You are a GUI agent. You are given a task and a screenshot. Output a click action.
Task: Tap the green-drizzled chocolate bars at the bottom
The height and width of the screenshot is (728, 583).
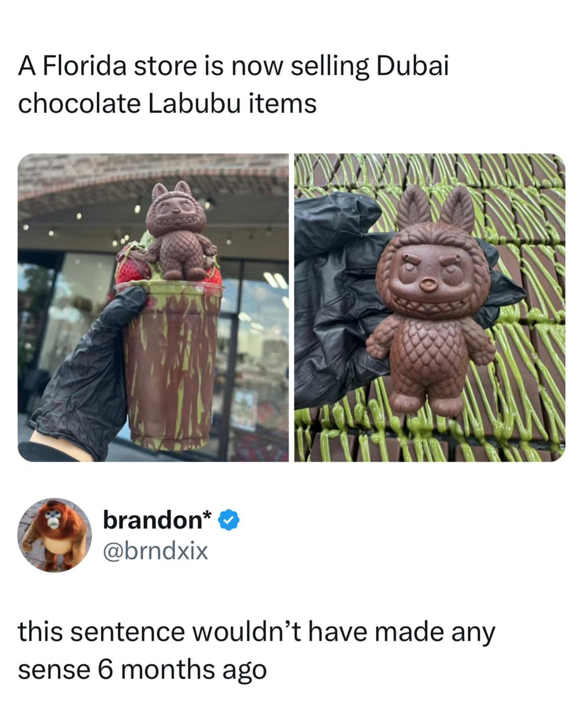tap(429, 437)
